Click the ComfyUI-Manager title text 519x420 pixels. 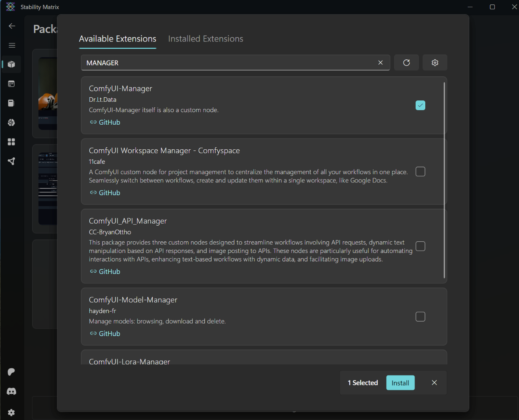pos(120,88)
